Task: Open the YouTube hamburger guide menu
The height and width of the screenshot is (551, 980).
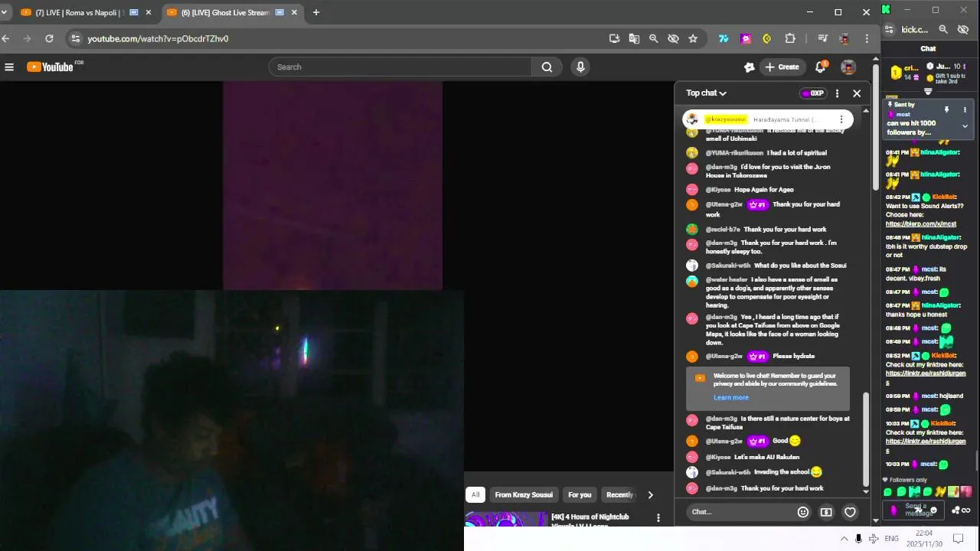Action: coord(9,67)
